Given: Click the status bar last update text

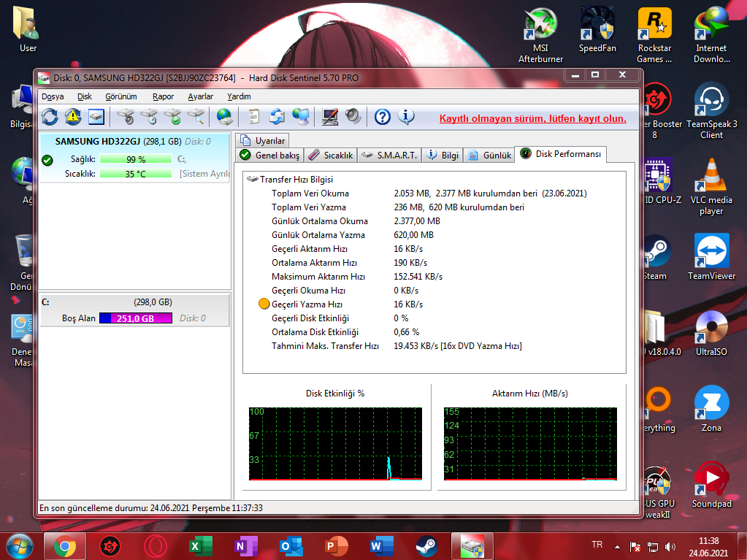Looking at the screenshot, I should 151,508.
